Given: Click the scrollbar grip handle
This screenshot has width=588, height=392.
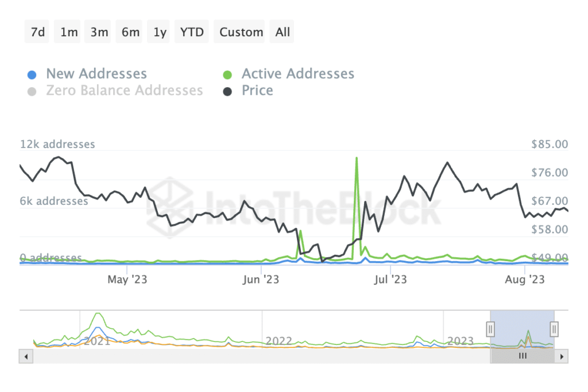Looking at the screenshot, I should pos(522,356).
